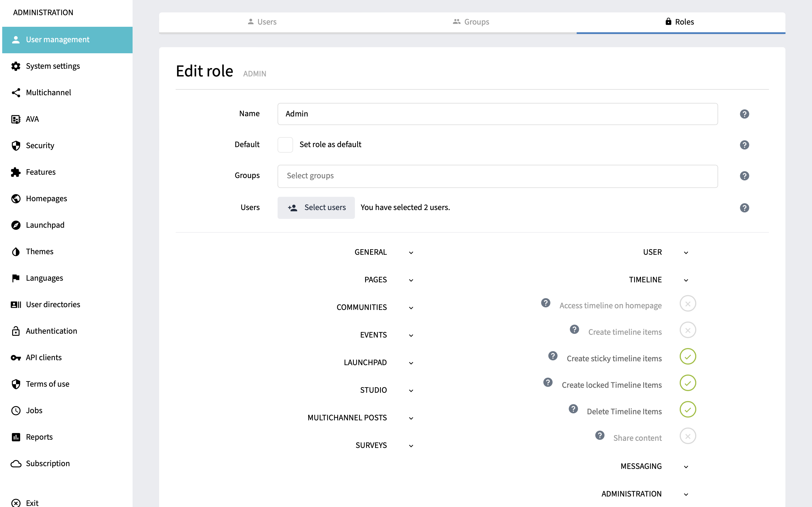Screen dimensions: 812x507
Task: Click into the Name input field
Action: click(x=498, y=114)
